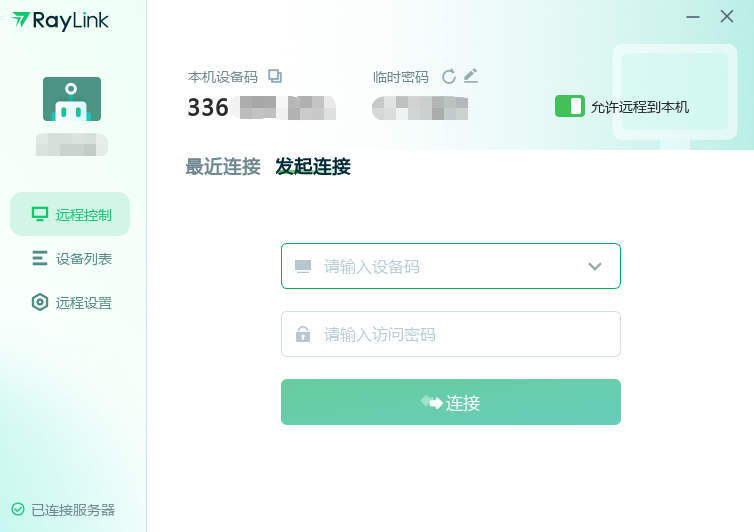Copy the local device code icon
The width and height of the screenshot is (754, 532).
coord(275,76)
